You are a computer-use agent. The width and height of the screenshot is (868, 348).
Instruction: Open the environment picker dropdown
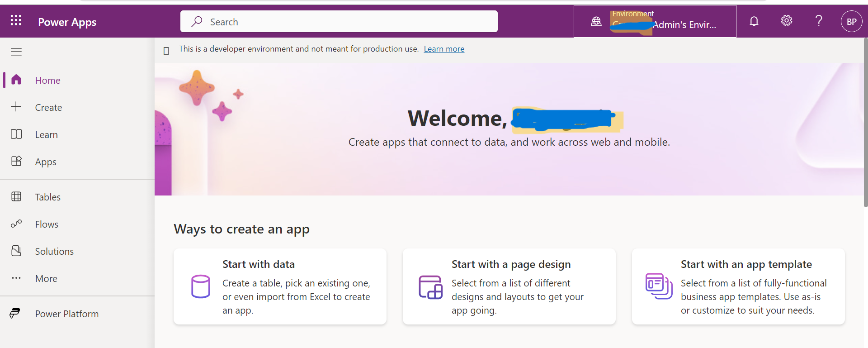(655, 21)
